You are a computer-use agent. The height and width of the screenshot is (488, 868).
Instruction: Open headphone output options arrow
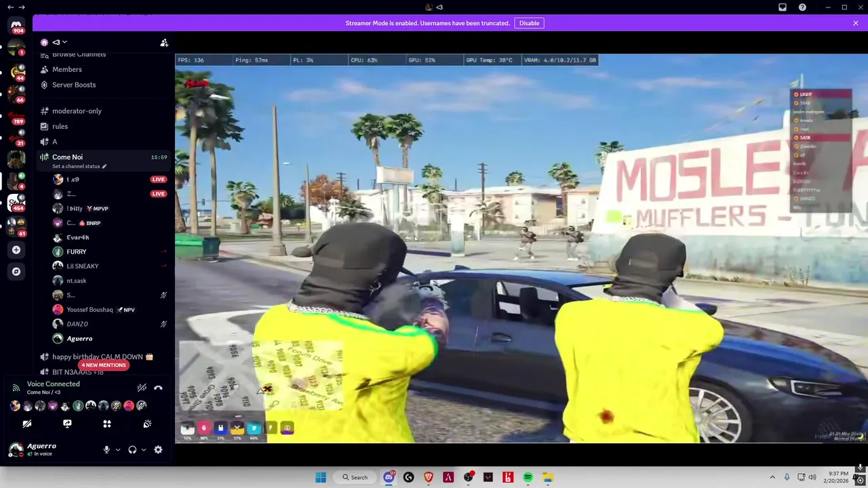pyautogui.click(x=144, y=449)
